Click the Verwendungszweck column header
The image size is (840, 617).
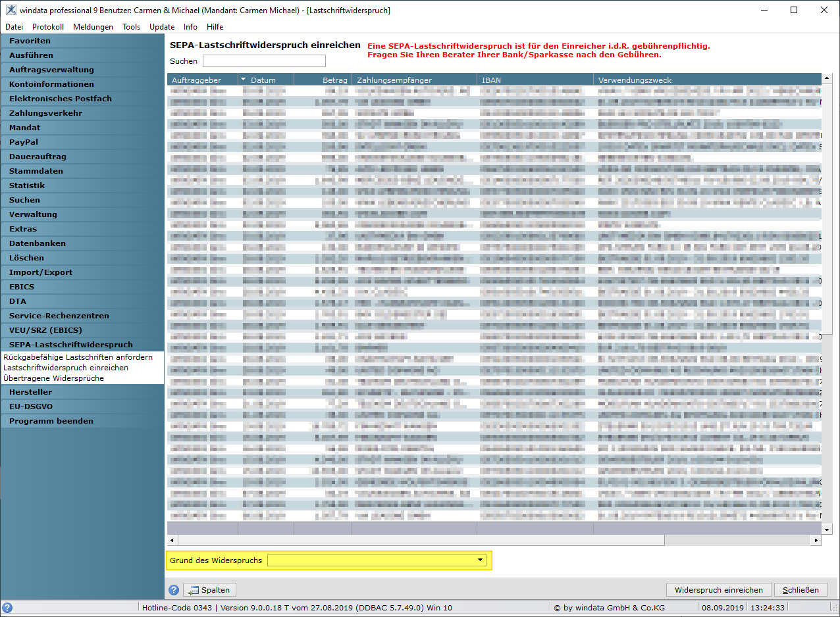point(708,80)
